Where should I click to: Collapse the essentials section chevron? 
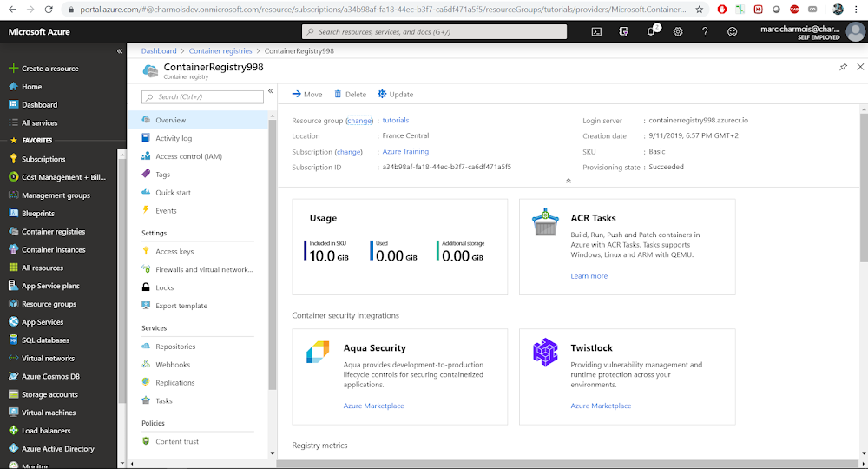(568, 181)
